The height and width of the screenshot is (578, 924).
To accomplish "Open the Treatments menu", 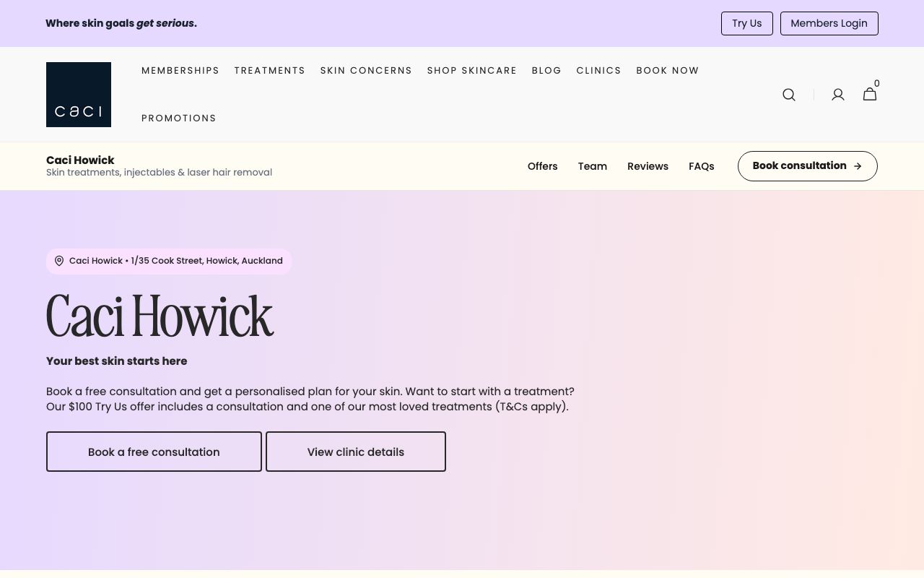I will (x=270, y=71).
